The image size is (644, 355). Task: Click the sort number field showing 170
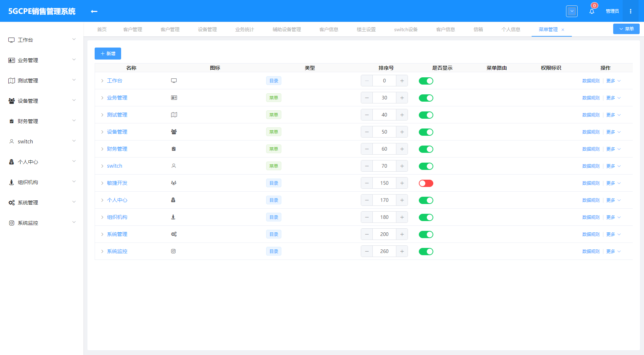tap(384, 200)
